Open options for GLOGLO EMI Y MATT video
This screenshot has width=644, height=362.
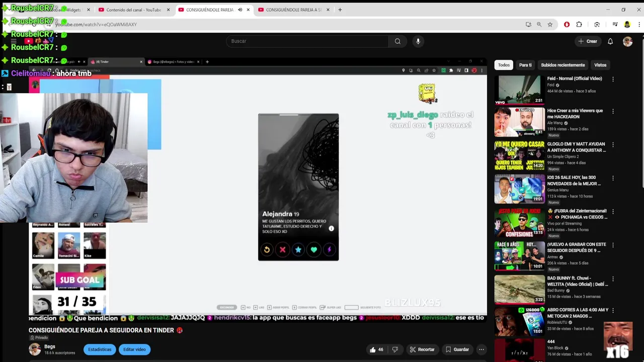coord(613,145)
